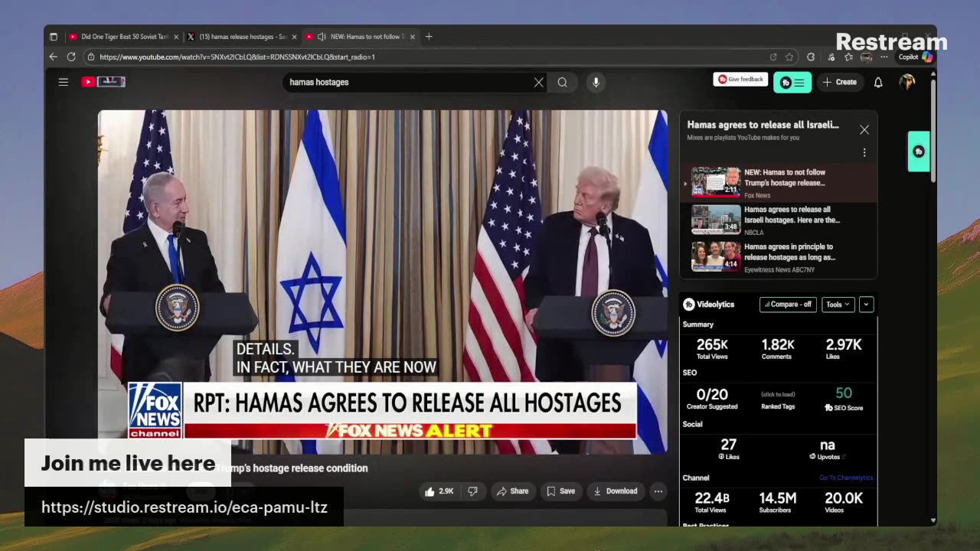Click the Give feedback button

pos(740,80)
